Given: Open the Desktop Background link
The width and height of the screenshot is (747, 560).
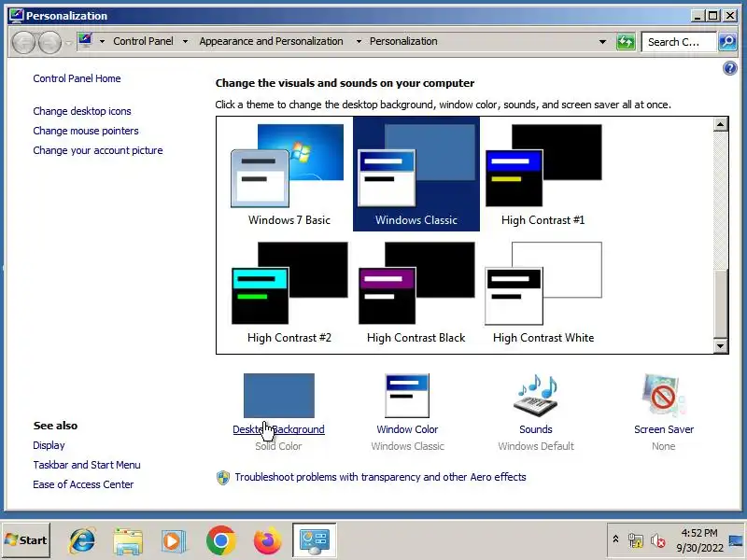Looking at the screenshot, I should [278, 429].
